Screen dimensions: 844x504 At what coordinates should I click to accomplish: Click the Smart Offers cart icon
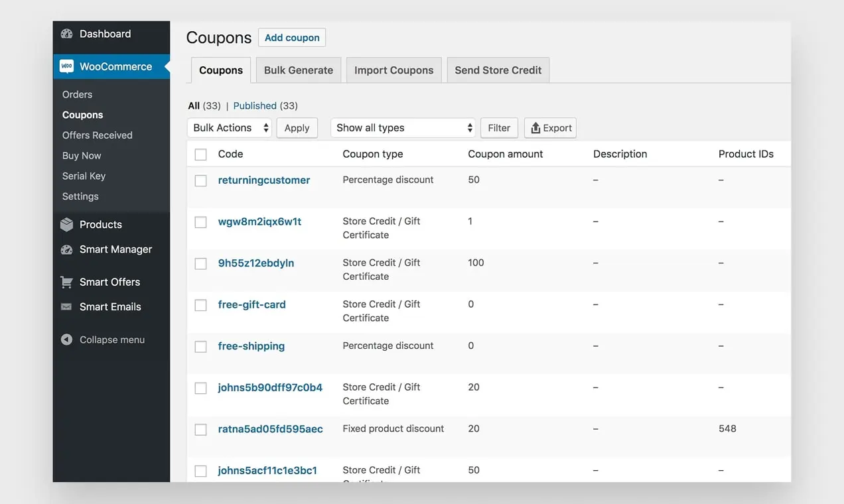(x=66, y=282)
